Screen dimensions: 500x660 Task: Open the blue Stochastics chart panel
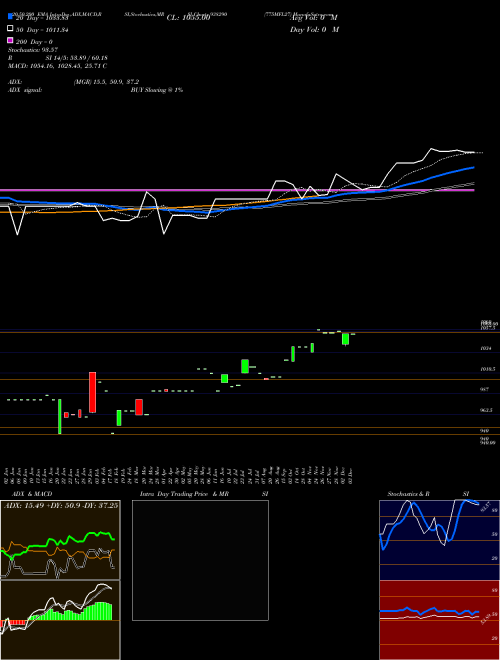tap(439, 540)
